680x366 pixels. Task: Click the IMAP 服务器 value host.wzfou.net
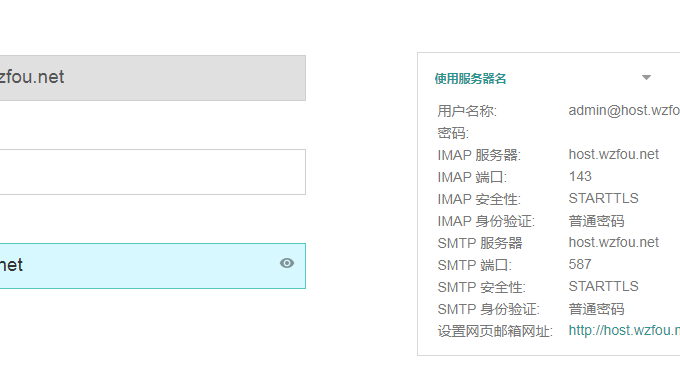[614, 154]
